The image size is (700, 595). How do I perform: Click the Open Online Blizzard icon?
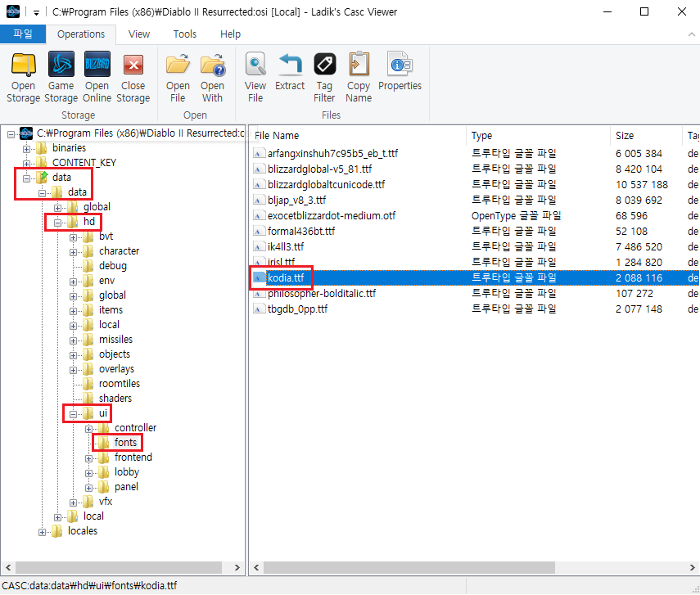(x=97, y=65)
